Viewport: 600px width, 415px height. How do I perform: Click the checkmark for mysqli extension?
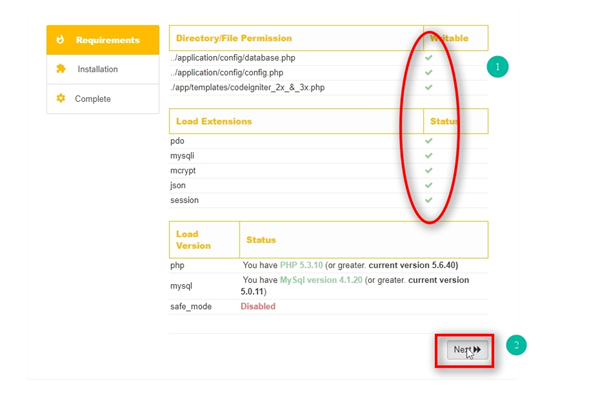point(429,156)
